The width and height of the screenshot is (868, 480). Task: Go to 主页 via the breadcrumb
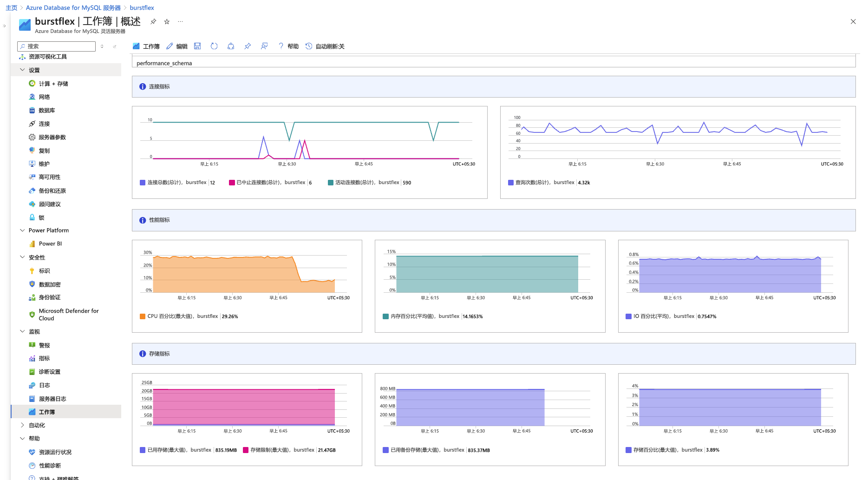(11, 8)
